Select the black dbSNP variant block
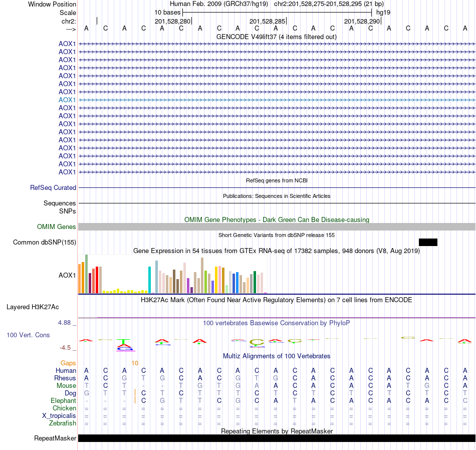 click(428, 243)
